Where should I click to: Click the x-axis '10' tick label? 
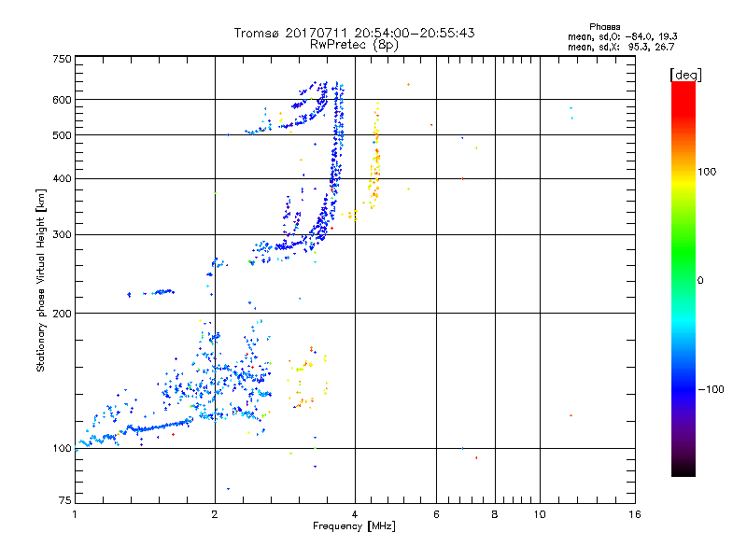click(540, 514)
